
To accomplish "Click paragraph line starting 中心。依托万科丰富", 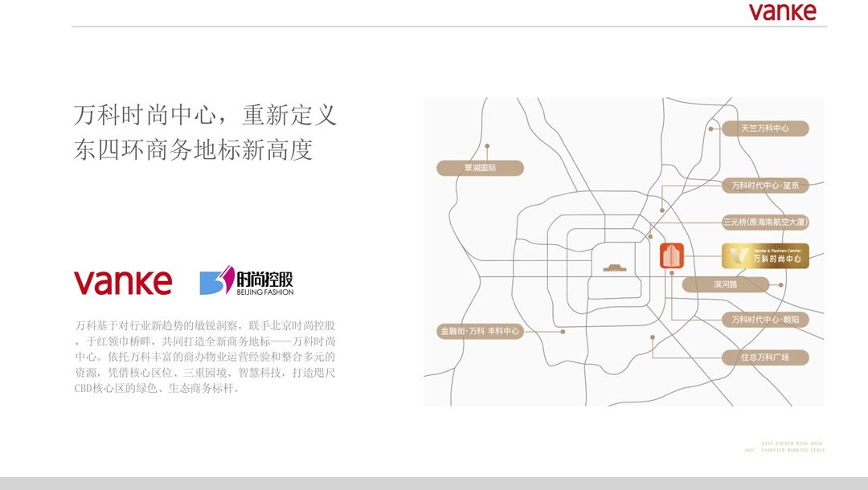I will point(205,356).
